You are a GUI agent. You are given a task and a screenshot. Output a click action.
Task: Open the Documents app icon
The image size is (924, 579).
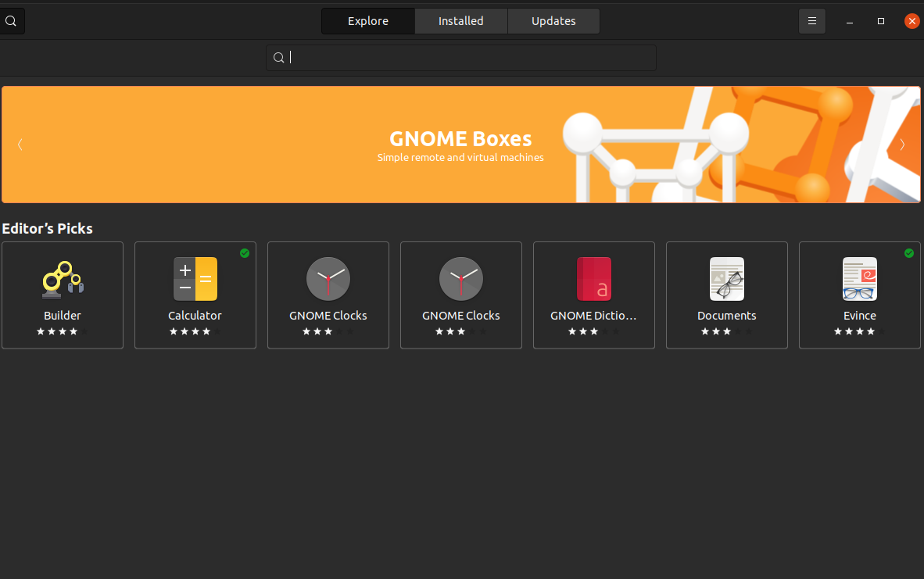tap(726, 279)
